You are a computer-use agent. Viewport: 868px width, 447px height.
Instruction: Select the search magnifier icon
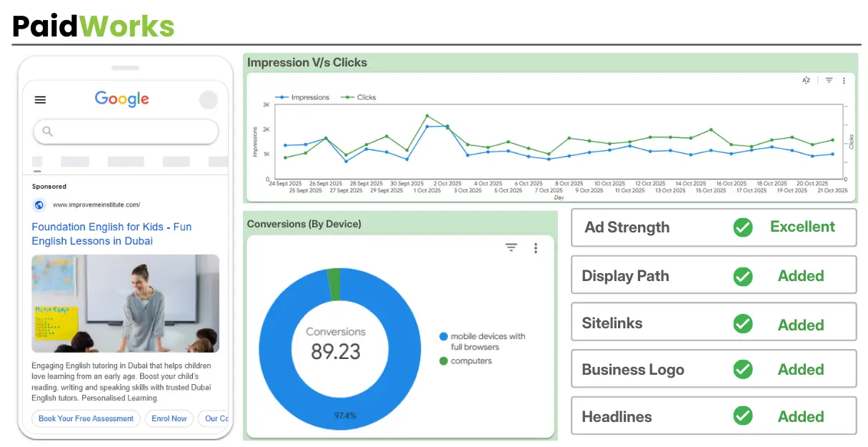pos(46,132)
